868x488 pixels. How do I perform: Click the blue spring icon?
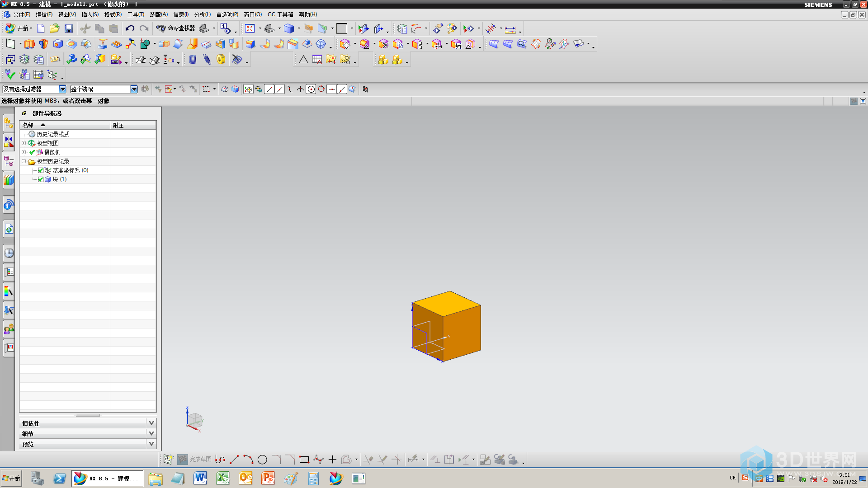207,59
